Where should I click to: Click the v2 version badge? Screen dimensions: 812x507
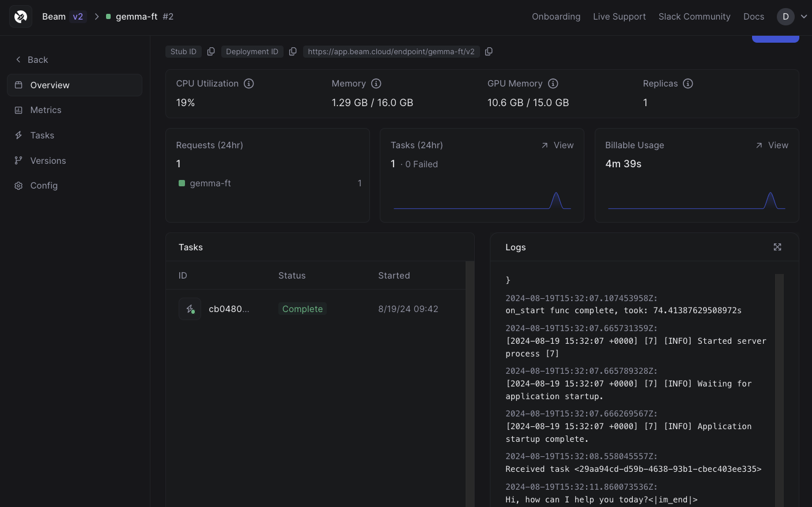tap(78, 17)
